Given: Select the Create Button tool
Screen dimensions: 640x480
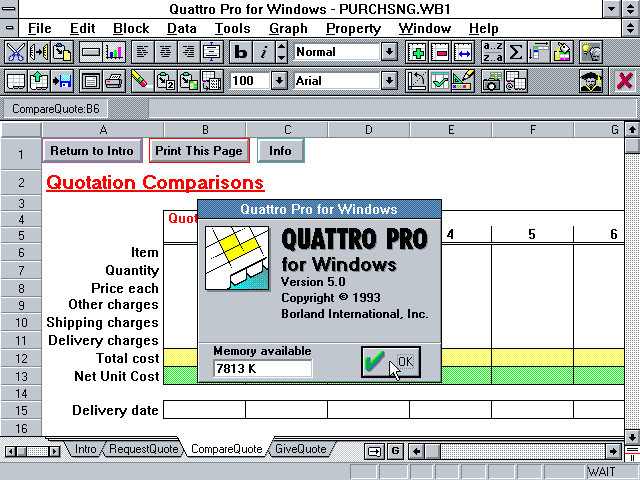Looking at the screenshot, I should [91, 52].
